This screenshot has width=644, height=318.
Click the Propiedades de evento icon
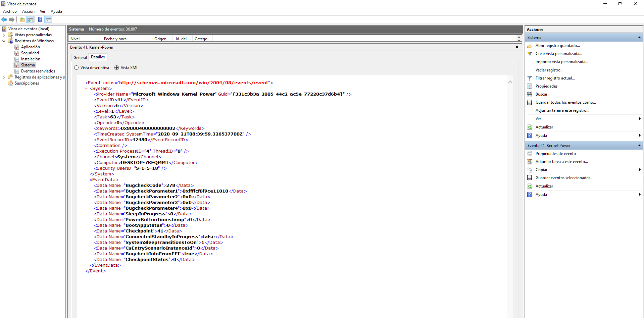[530, 154]
